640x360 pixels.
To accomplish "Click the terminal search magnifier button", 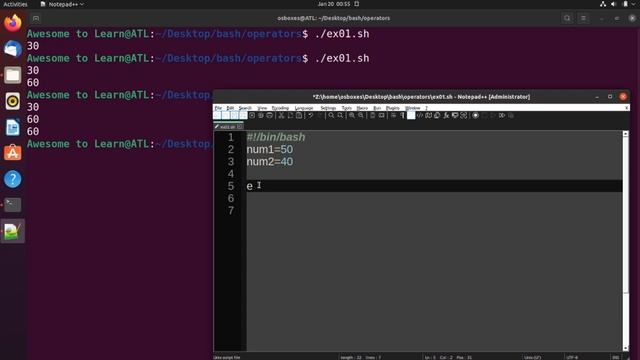I will [x=567, y=18].
